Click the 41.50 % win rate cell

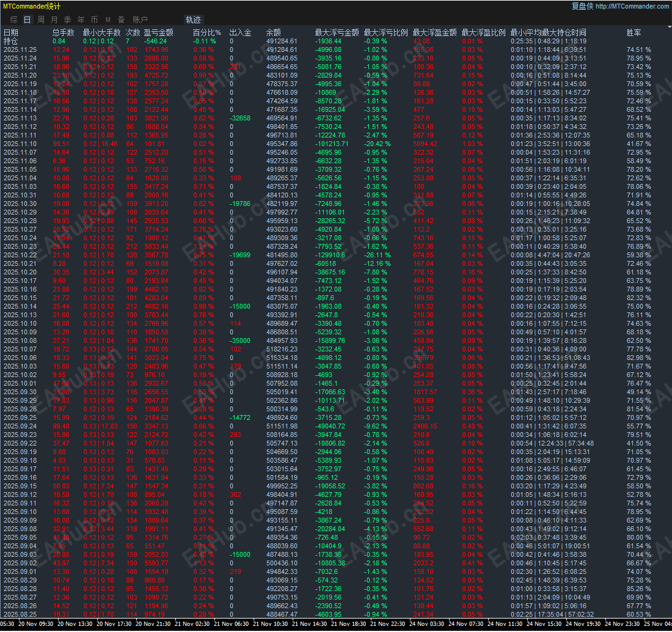coord(638,443)
